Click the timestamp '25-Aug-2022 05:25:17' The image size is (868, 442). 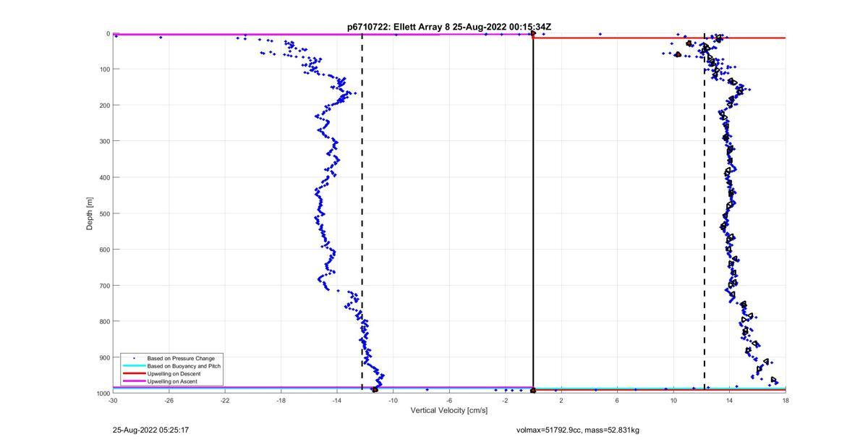pos(150,430)
